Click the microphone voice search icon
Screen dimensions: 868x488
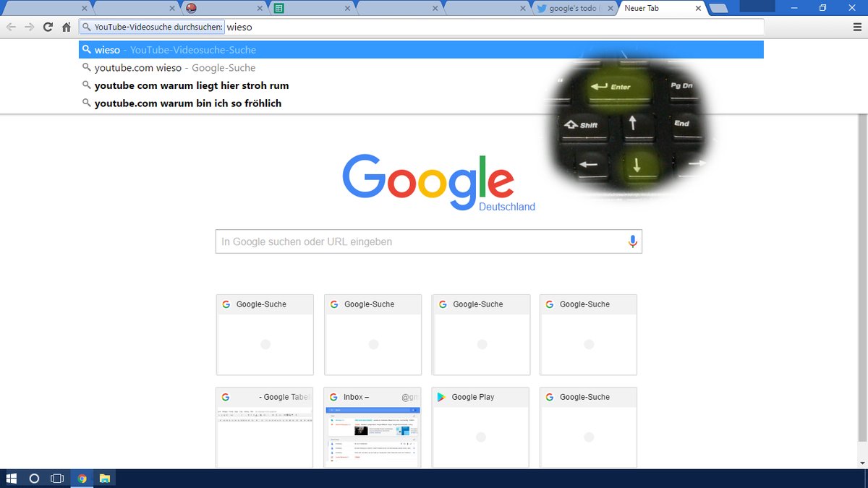click(x=633, y=241)
